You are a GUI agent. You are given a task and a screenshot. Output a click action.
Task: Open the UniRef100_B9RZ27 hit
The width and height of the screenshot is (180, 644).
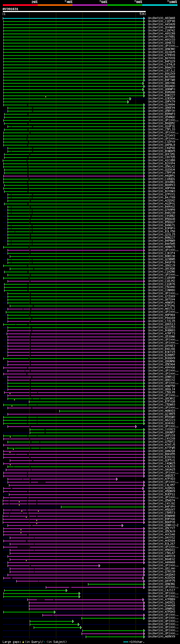tap(161, 96)
